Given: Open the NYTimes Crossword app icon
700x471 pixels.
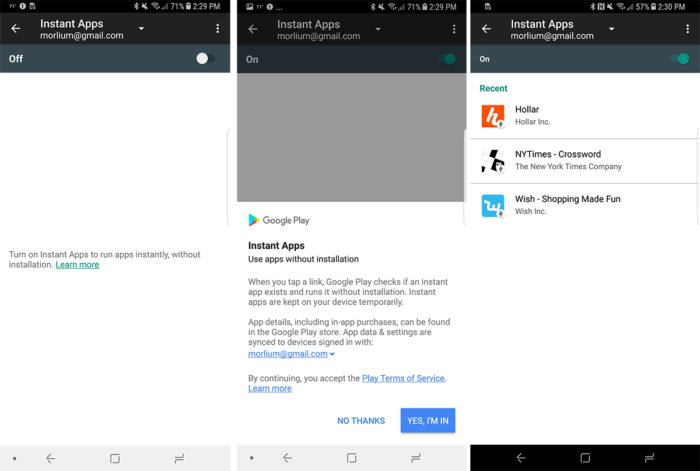Looking at the screenshot, I should click(493, 161).
